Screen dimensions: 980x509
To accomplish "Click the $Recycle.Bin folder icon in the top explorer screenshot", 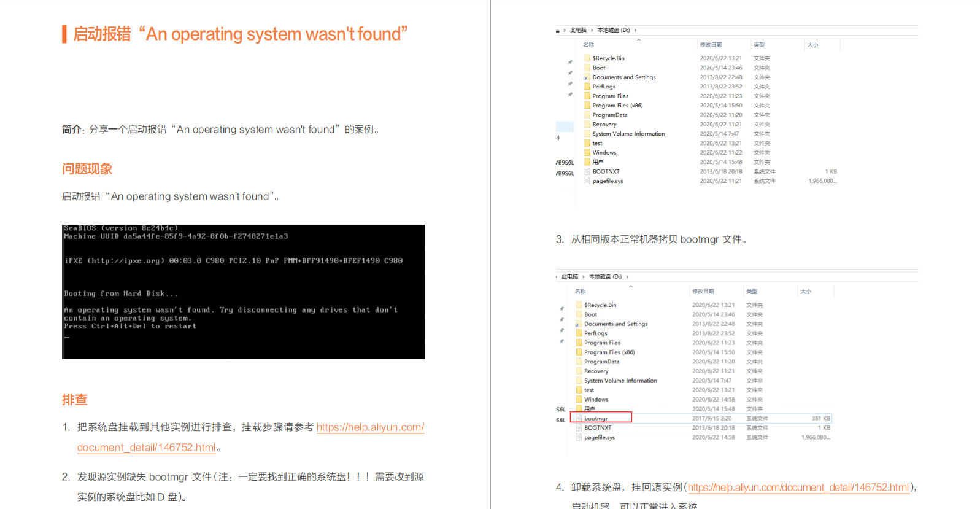I will pyautogui.click(x=587, y=58).
